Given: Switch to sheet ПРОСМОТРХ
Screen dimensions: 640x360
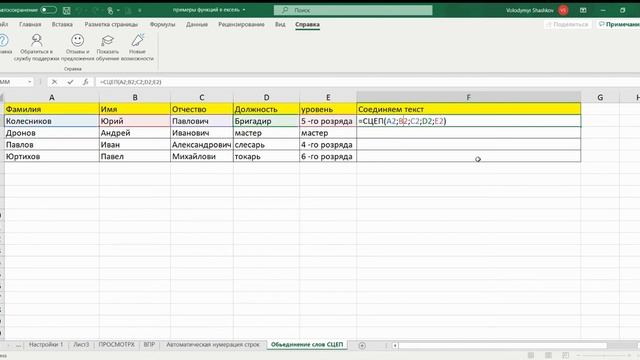Looking at the screenshot, I should click(117, 345).
